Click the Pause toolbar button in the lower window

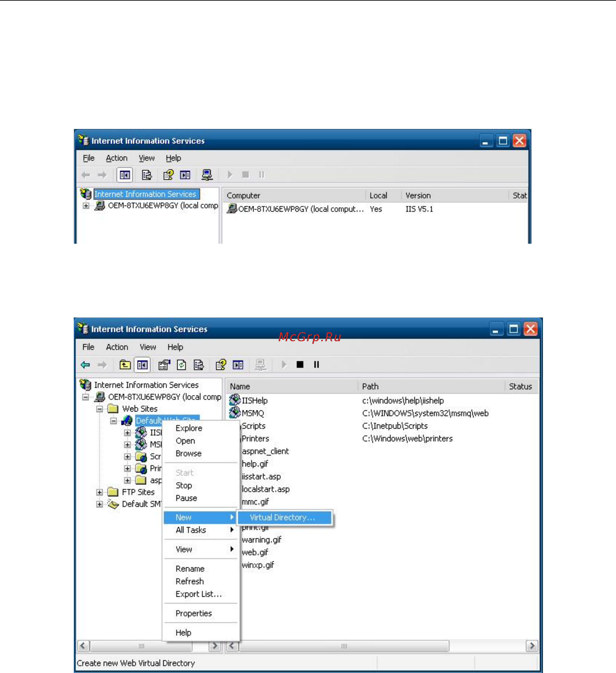tap(316, 364)
